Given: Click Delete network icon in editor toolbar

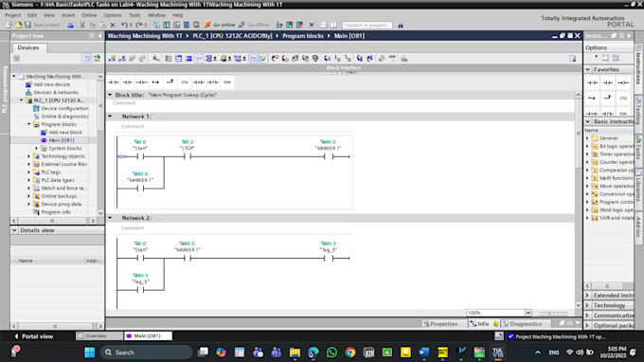Looking at the screenshot, I should [122, 59].
